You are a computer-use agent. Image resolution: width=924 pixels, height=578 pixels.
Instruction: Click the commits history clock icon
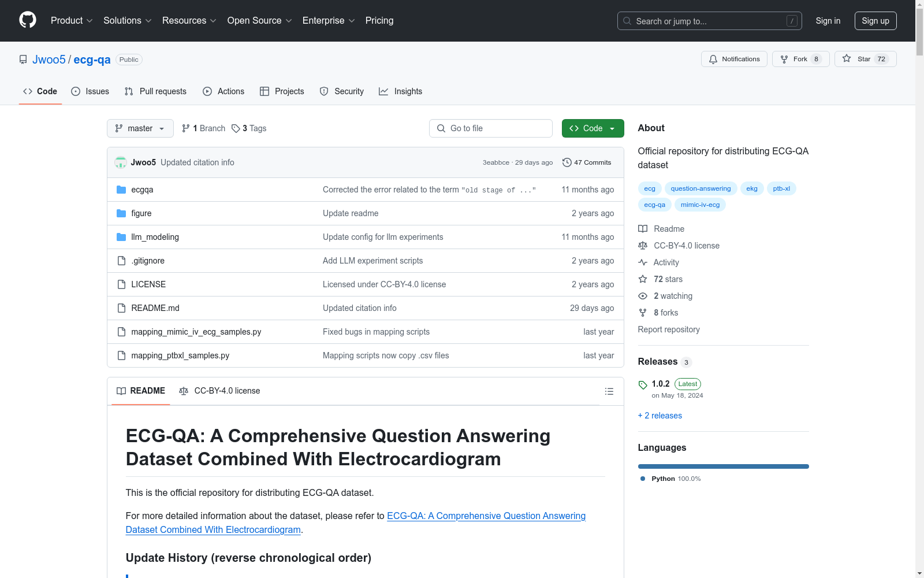click(567, 162)
